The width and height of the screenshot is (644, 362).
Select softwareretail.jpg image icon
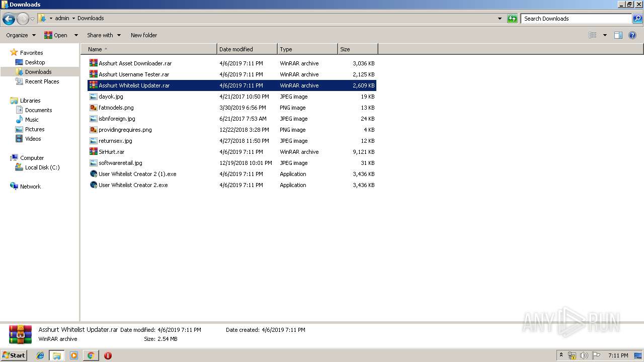click(x=93, y=163)
